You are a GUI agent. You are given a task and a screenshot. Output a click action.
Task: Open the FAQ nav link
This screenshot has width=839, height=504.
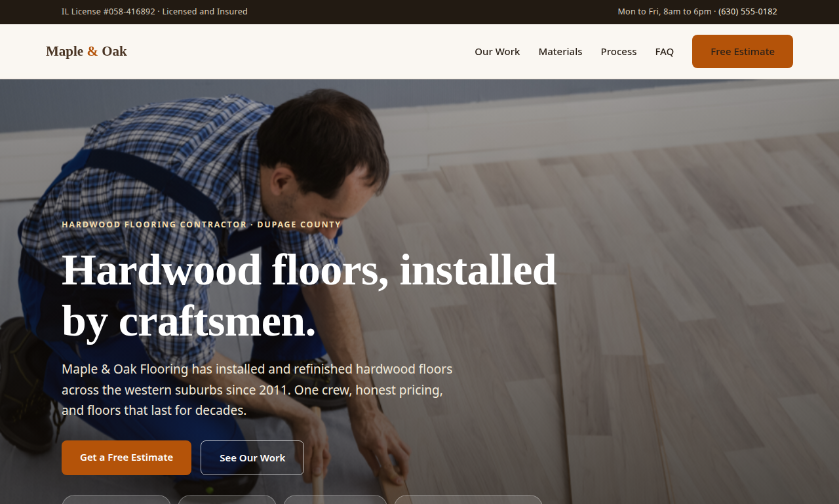pyautogui.click(x=665, y=52)
